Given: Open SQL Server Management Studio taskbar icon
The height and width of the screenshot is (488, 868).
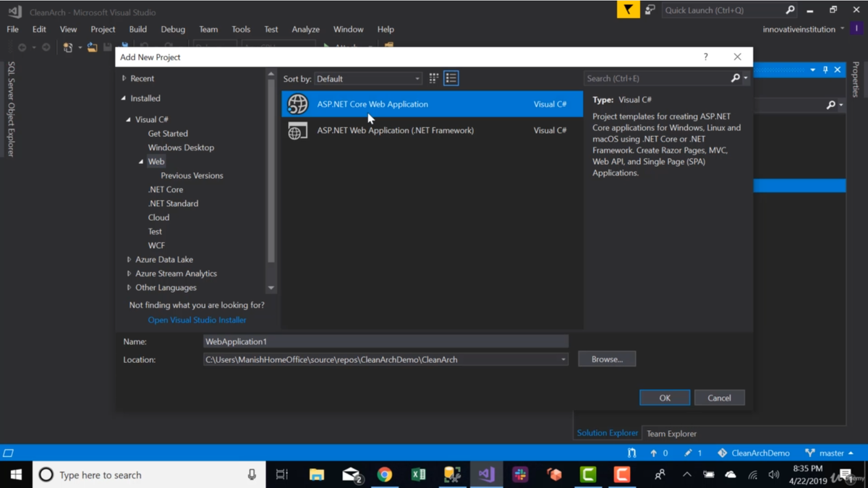Looking at the screenshot, I should coord(453,475).
